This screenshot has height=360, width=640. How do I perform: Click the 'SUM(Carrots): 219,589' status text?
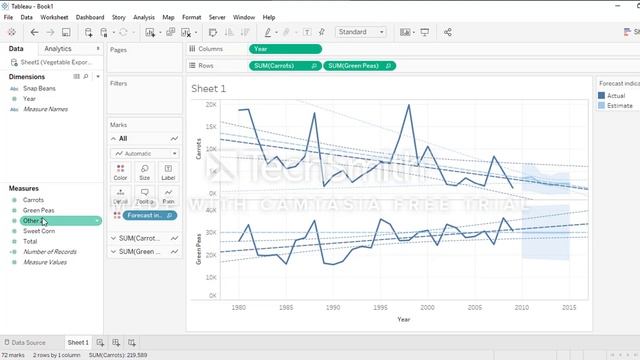coord(118,355)
